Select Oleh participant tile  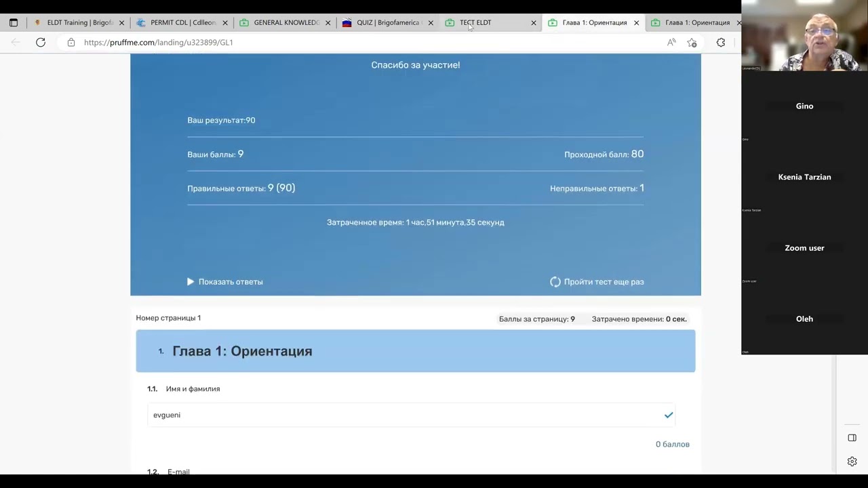tap(805, 319)
